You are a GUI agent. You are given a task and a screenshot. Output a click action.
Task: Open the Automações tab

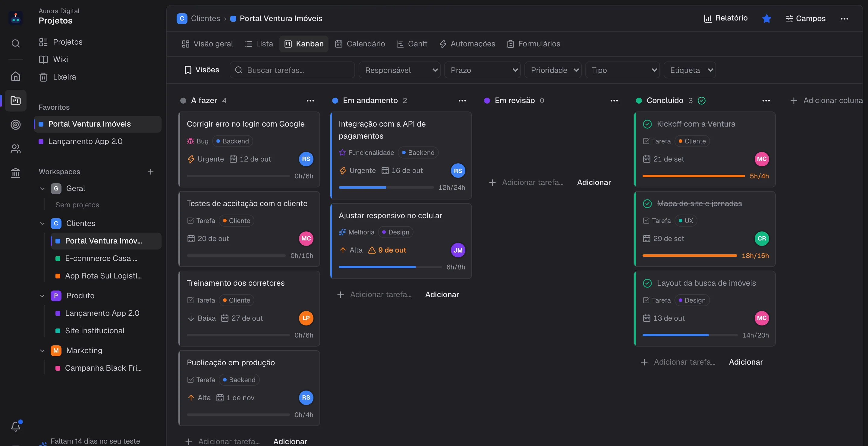(x=467, y=44)
